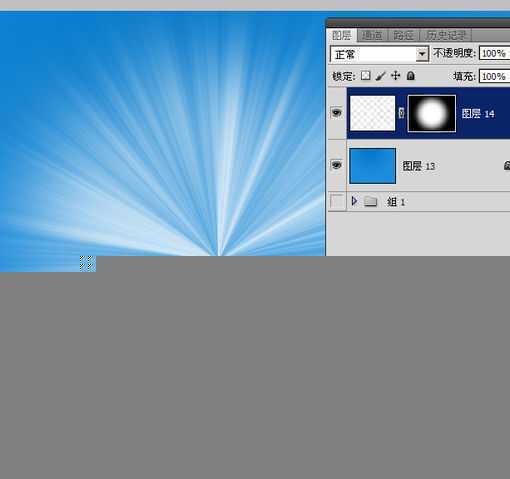Toggle lock all padlock icon

tap(411, 76)
